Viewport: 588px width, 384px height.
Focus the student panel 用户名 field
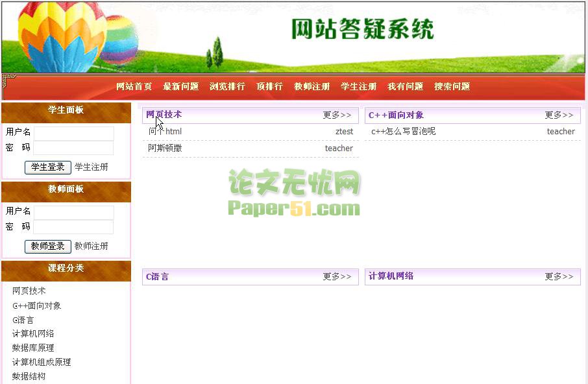pyautogui.click(x=74, y=133)
